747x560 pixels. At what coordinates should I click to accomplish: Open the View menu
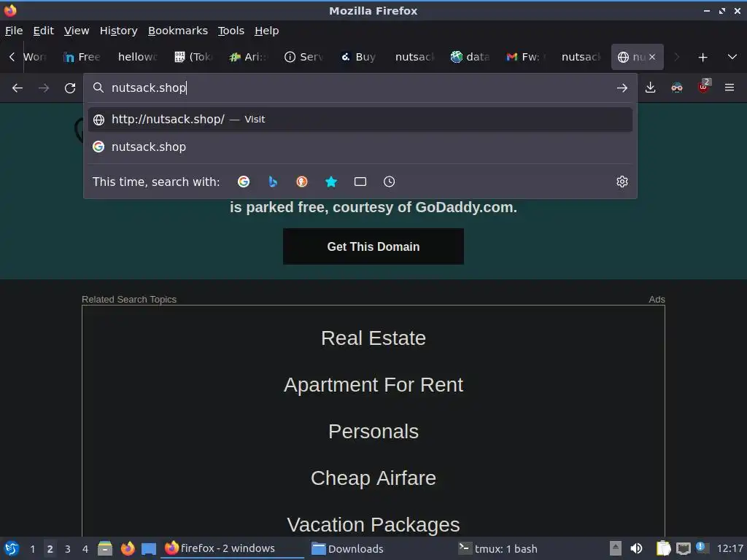[x=77, y=31]
